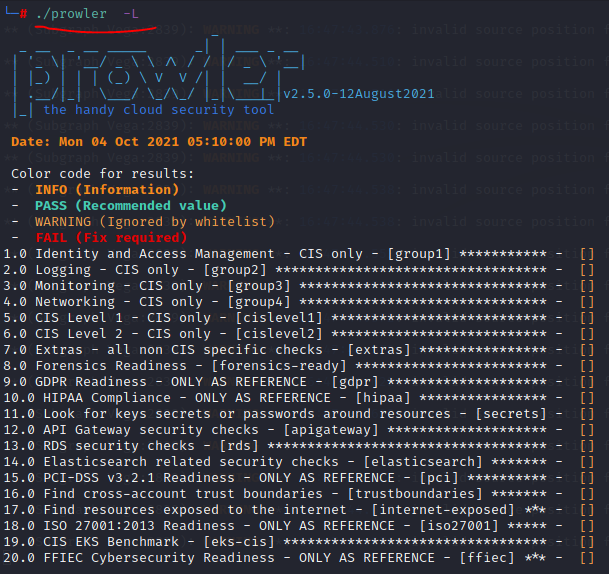Select '8.0 Forensics Readiness' row

click(299, 365)
